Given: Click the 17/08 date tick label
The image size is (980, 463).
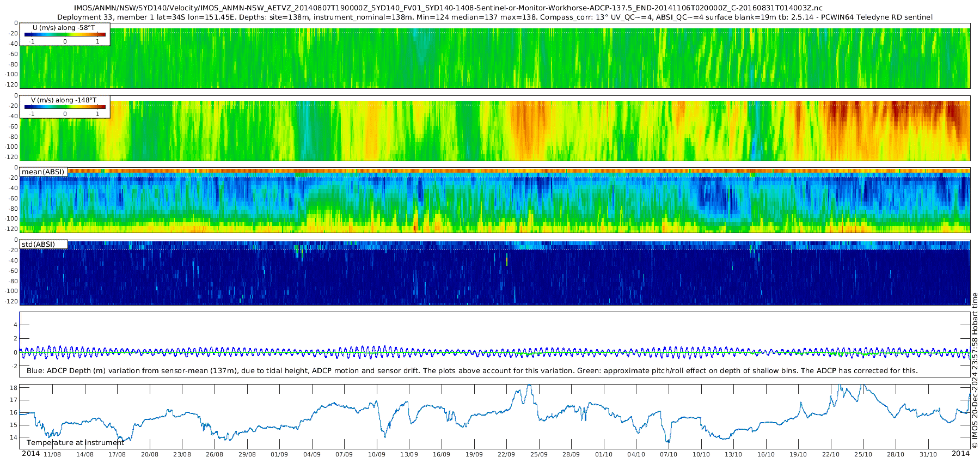Looking at the screenshot, I should 117,454.
